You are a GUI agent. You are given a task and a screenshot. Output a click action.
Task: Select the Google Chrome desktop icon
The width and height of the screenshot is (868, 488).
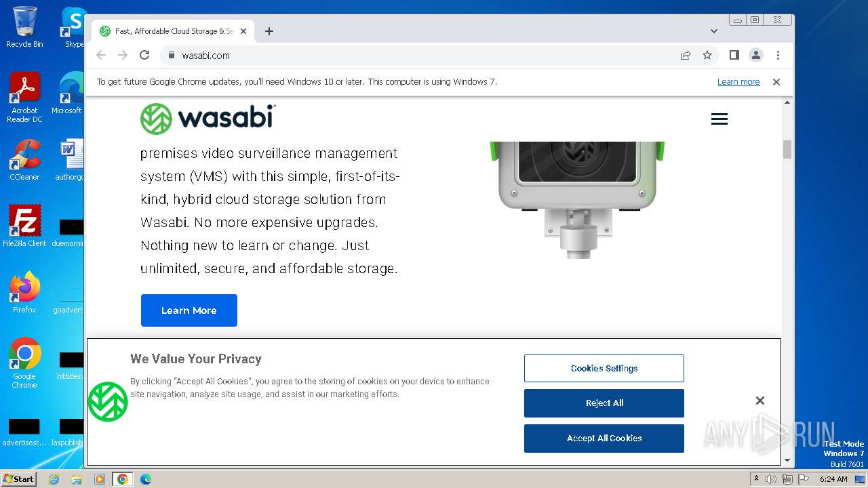24,363
